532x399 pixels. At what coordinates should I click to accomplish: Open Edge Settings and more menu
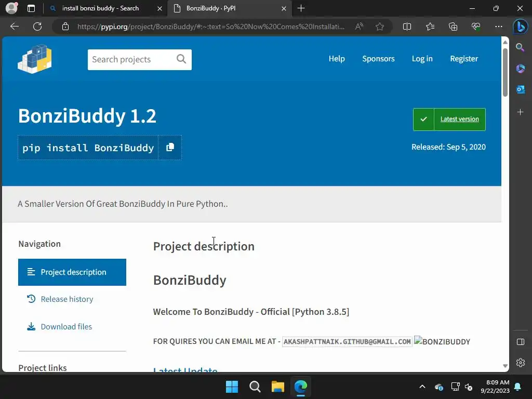pyautogui.click(x=498, y=26)
